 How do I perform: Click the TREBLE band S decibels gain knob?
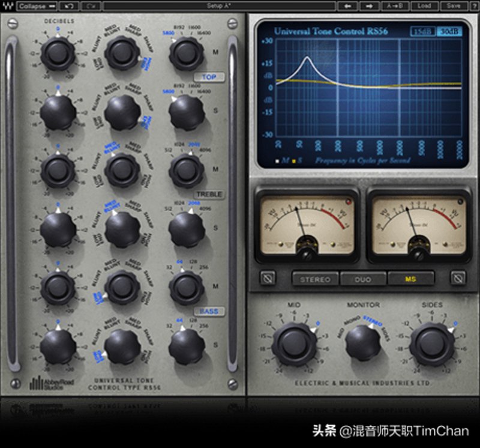point(58,229)
